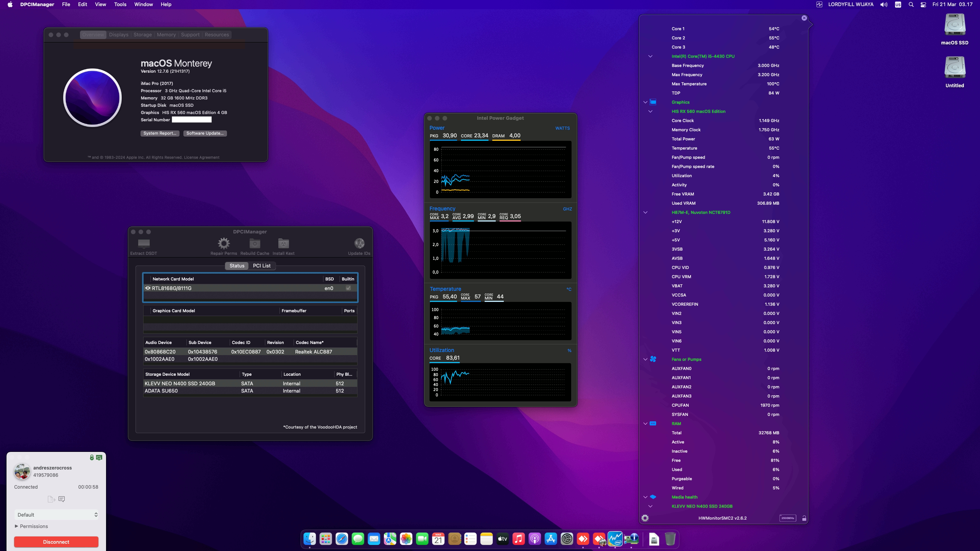Screen dimensions: 980x551
Task: Select the Update IDs globe icon
Action: click(359, 243)
